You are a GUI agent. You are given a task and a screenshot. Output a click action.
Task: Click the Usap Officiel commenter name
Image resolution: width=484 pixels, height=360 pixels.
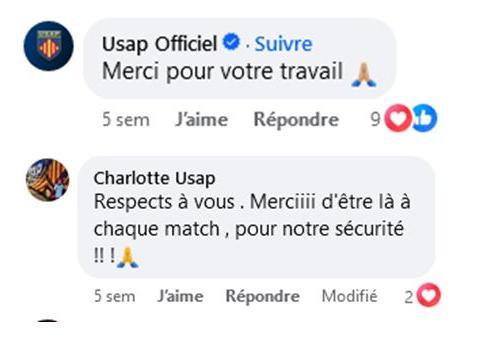[x=159, y=44]
